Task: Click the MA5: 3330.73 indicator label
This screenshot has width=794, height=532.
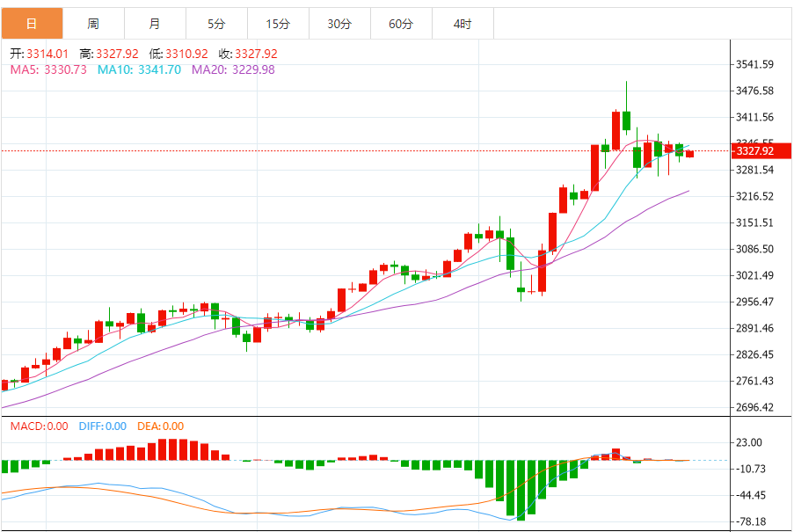Action: (x=48, y=69)
